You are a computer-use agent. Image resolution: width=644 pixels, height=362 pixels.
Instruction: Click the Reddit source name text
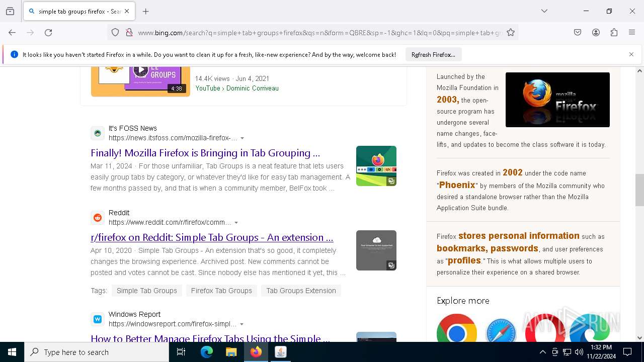(x=119, y=213)
